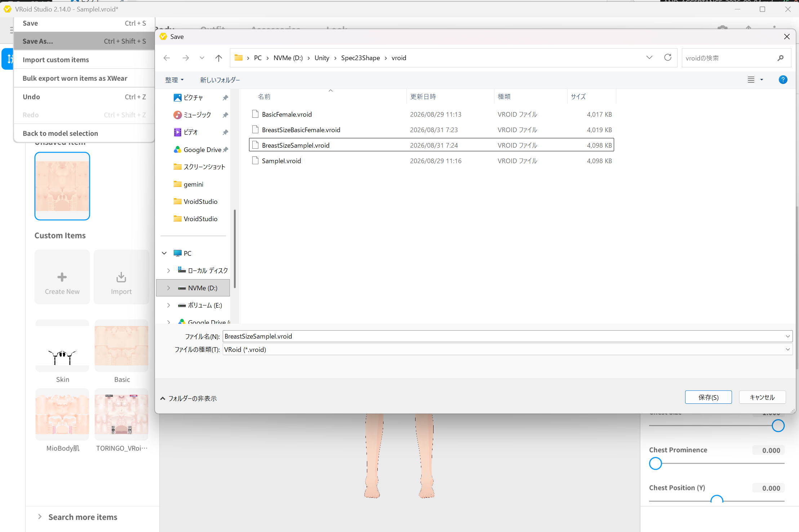The width and height of the screenshot is (799, 532).
Task: Choose Save As... from the VRoid menu
Action: click(x=84, y=41)
